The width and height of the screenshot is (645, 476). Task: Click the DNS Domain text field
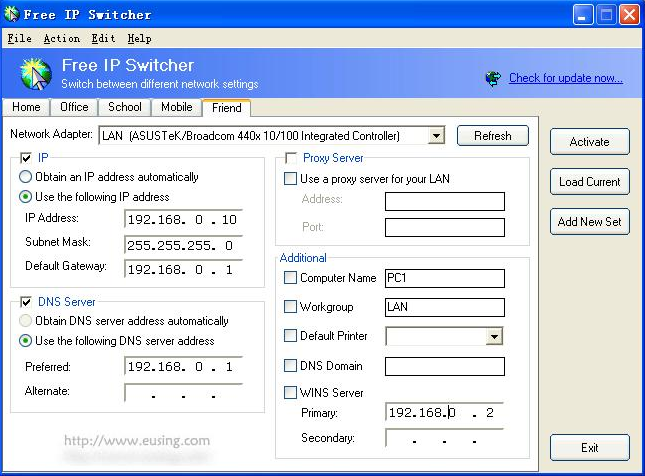[445, 366]
